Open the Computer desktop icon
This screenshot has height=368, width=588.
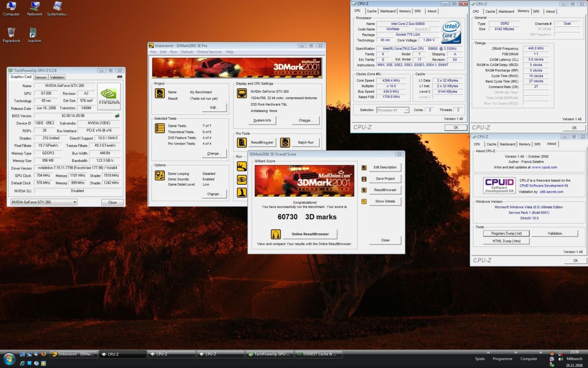click(11, 9)
